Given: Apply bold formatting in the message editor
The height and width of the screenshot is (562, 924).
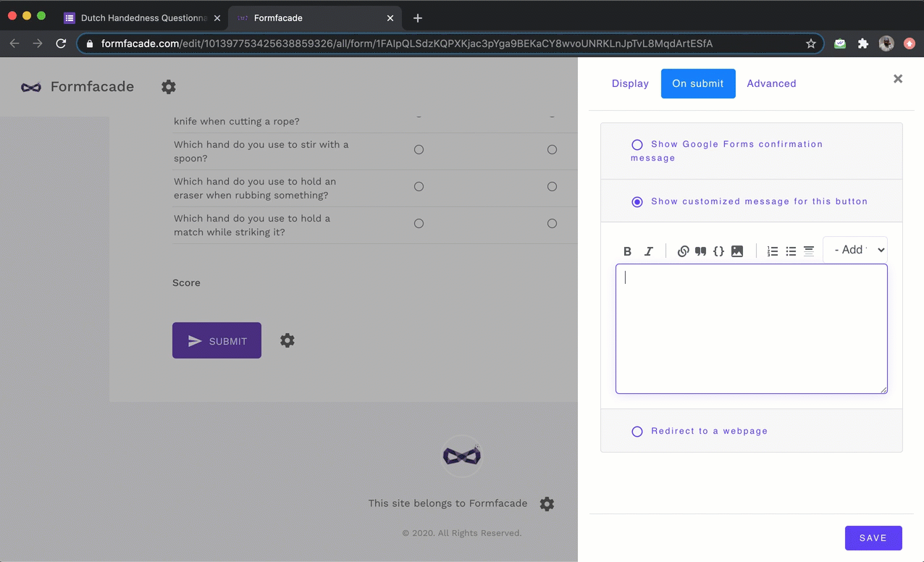Looking at the screenshot, I should pos(627,251).
